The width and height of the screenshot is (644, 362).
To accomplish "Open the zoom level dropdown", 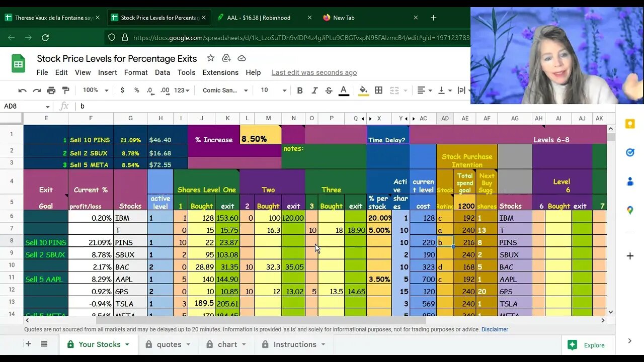I will click(96, 90).
